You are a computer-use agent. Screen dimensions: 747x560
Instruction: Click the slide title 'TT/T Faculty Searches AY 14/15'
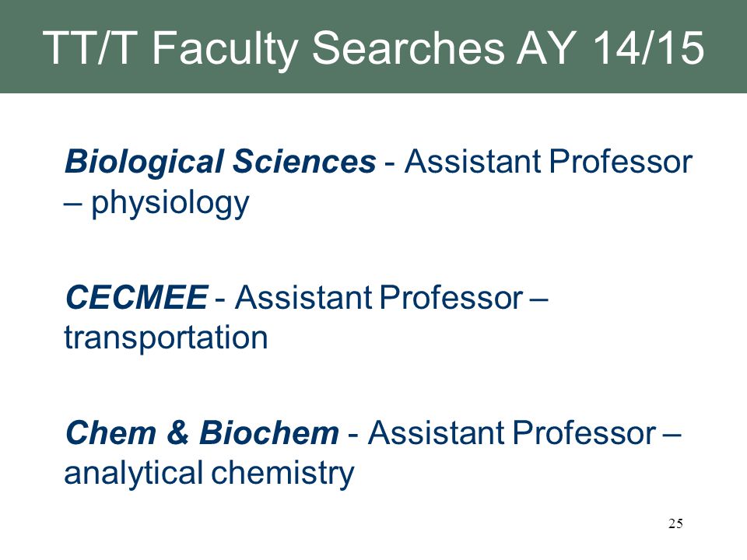373,48
